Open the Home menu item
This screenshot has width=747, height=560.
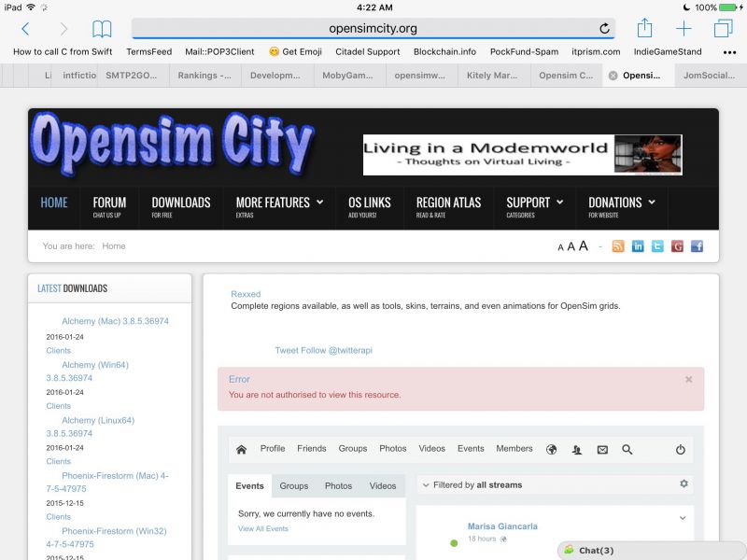(x=54, y=203)
